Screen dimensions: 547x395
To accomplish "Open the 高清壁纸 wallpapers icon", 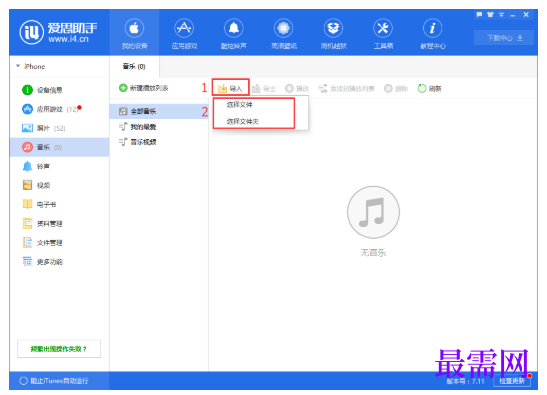I will [284, 33].
